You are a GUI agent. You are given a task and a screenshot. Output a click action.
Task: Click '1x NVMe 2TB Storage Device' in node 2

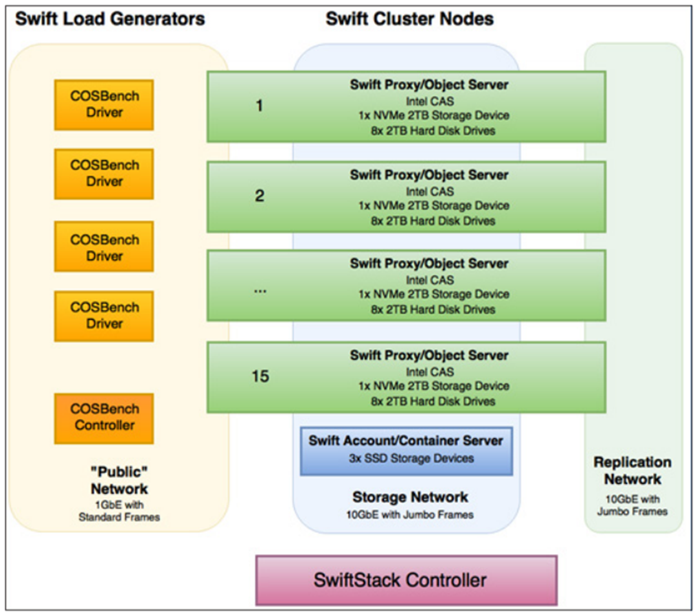tap(434, 206)
